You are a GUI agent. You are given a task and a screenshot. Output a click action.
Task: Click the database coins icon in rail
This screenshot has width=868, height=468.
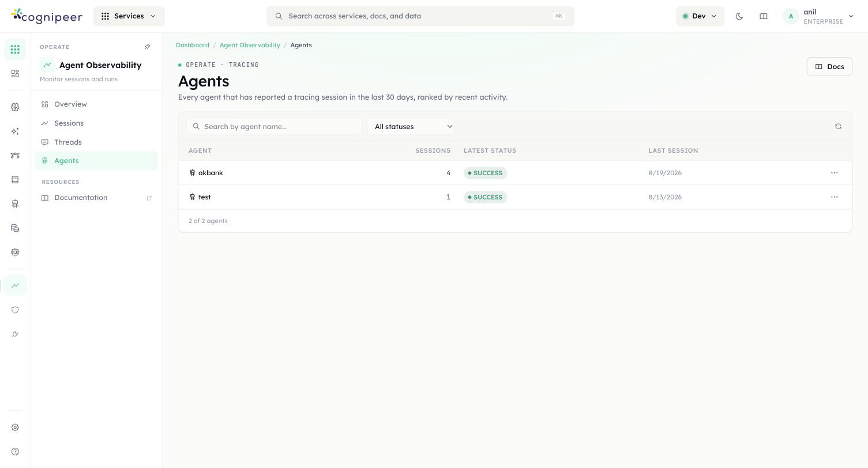[15, 228]
